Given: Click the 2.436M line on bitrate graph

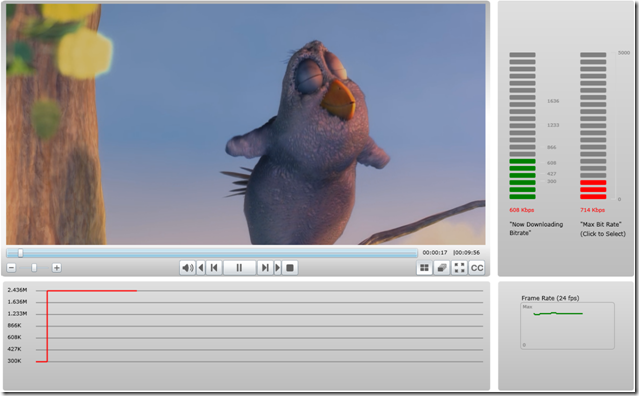Looking at the screenshot, I should [259, 290].
